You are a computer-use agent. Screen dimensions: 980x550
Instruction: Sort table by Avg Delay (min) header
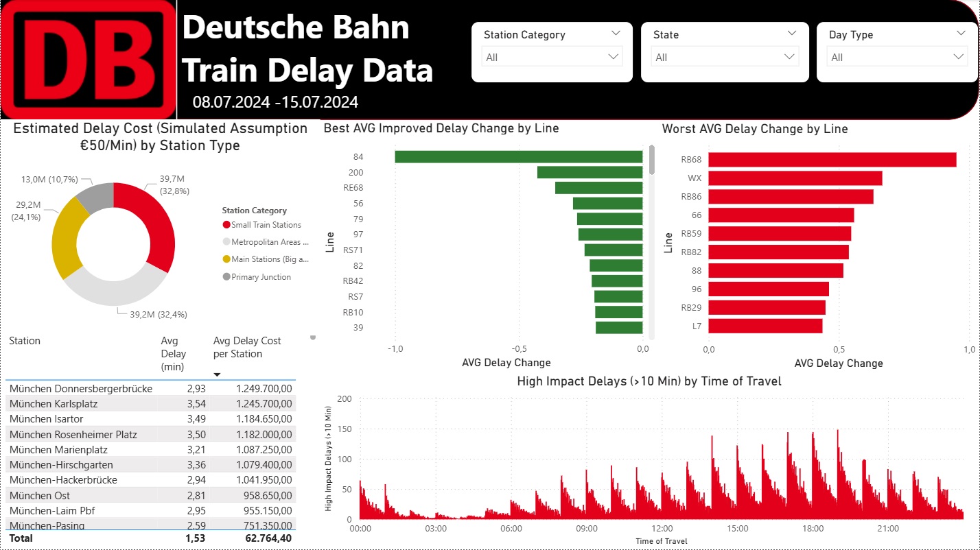174,354
